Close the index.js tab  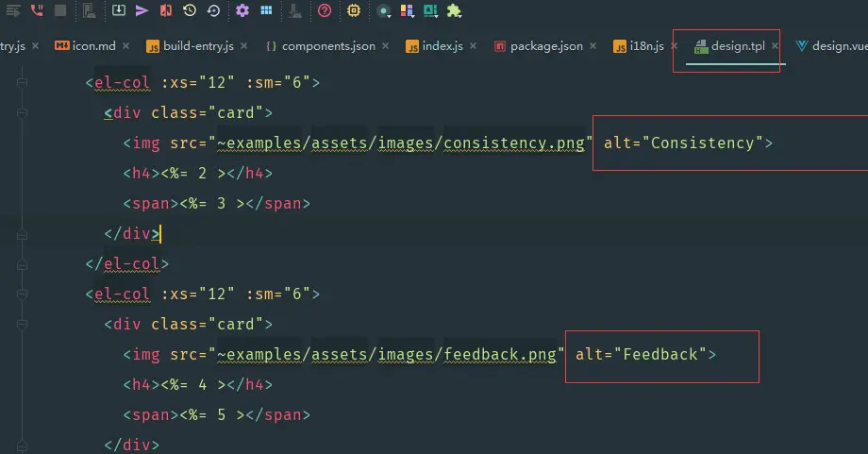click(473, 46)
